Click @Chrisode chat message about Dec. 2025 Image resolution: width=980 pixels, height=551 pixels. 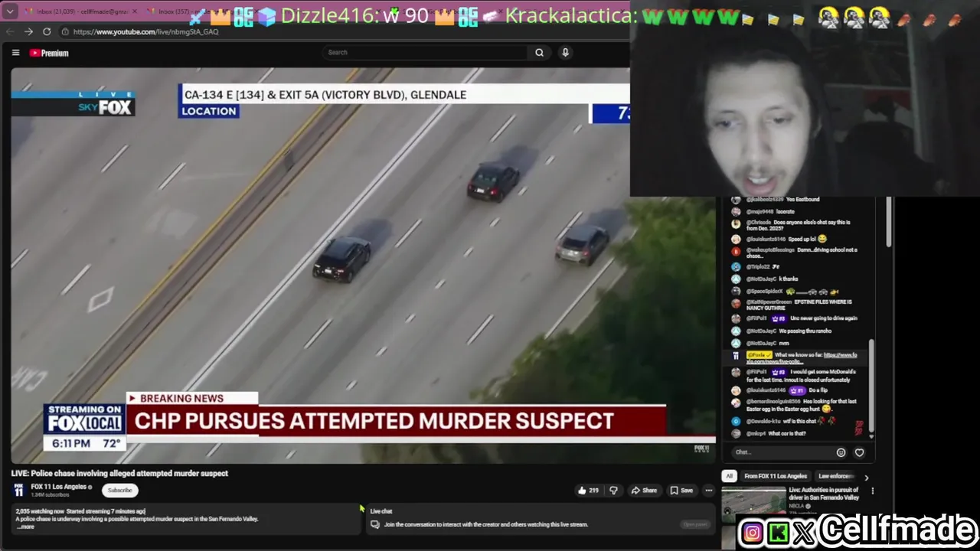tap(799, 225)
